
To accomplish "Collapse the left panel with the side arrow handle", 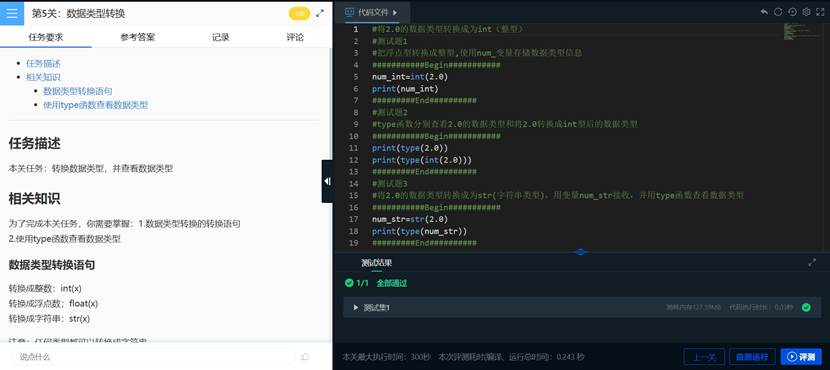I will (327, 182).
